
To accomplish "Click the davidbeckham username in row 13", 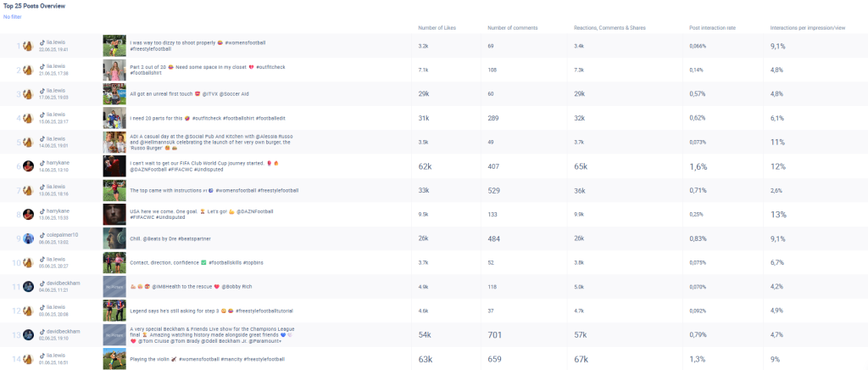I will pyautogui.click(x=64, y=331).
